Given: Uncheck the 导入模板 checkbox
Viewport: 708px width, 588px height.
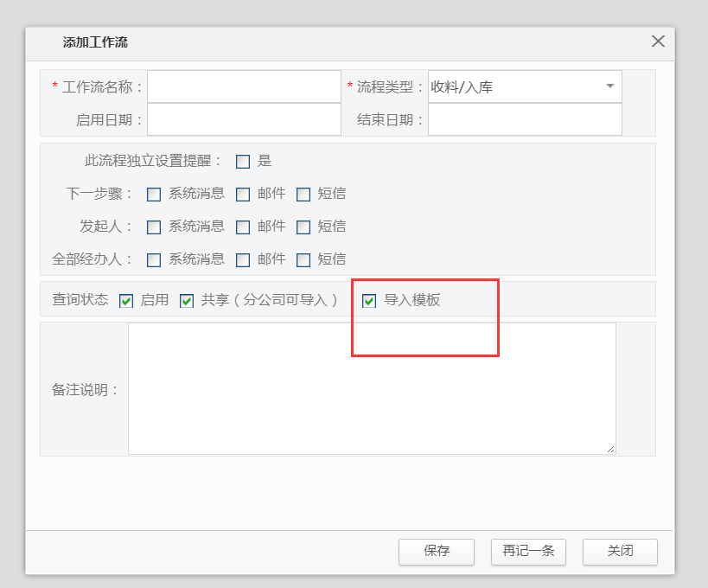Looking at the screenshot, I should [x=369, y=301].
